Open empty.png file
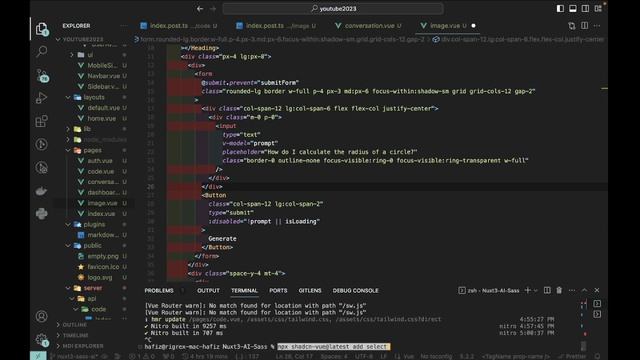 [x=103, y=256]
